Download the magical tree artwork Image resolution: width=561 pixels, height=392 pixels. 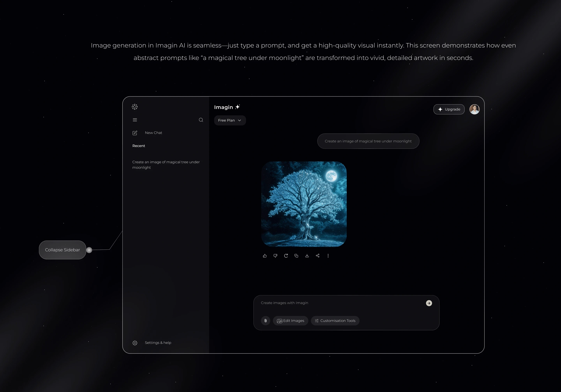click(307, 256)
